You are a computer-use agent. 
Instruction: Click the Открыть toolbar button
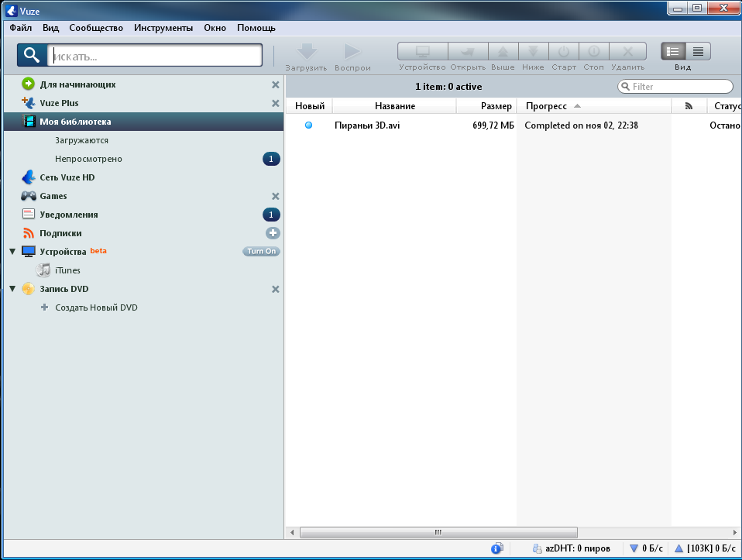(468, 51)
